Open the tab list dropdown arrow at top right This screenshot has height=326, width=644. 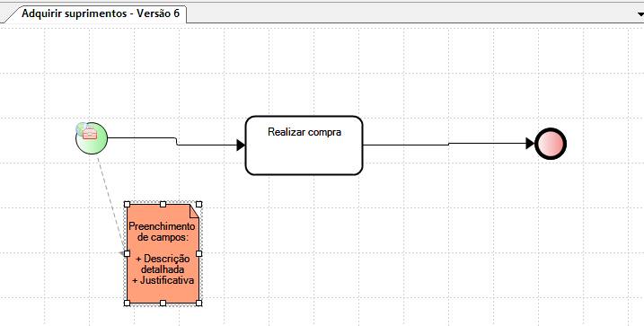tap(640, 14)
